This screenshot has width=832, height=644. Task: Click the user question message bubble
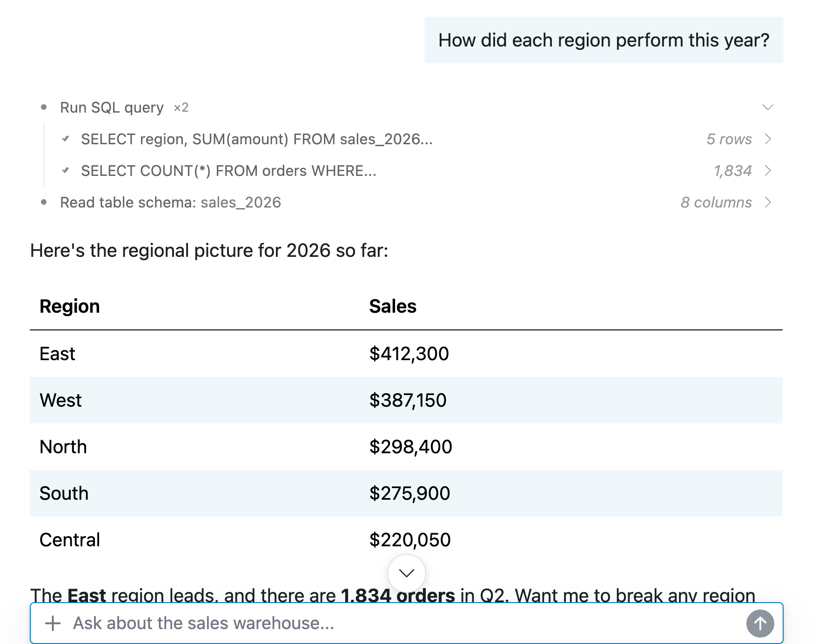coord(604,40)
